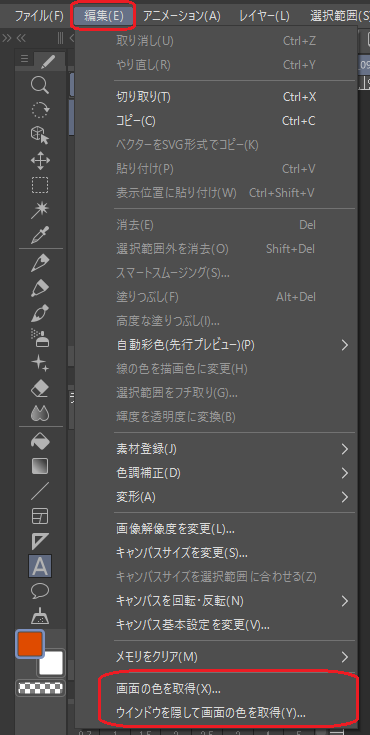The image size is (370, 735).
Task: Choose キャンバスサイズを変更(S)...
Action: (216, 553)
